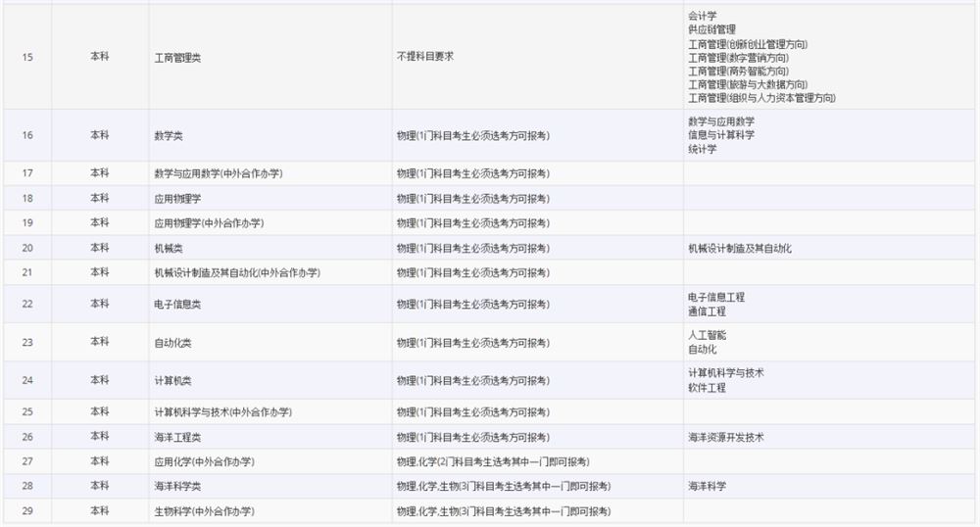This screenshot has height=527, width=980.
Task: Click row number 26 cell
Action: 27,437
